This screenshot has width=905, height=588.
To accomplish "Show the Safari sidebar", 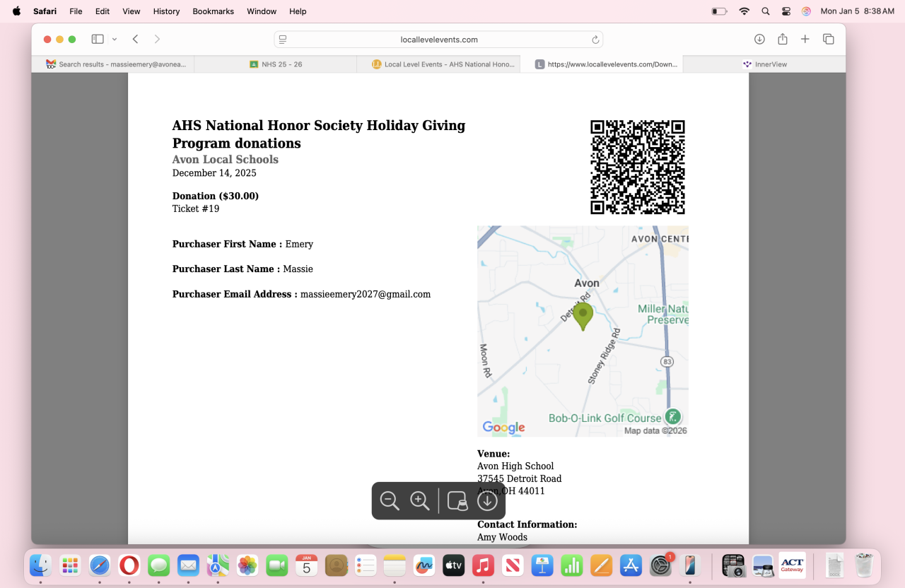I will coord(98,40).
